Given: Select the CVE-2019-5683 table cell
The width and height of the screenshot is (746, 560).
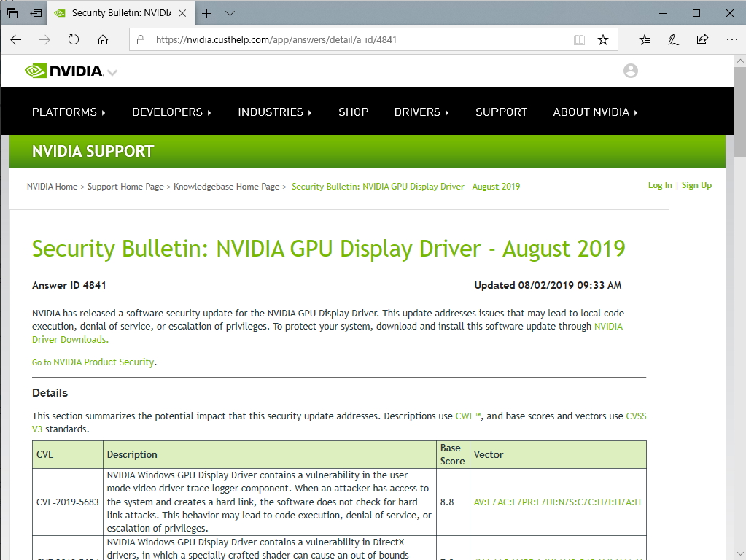Looking at the screenshot, I should [x=68, y=502].
